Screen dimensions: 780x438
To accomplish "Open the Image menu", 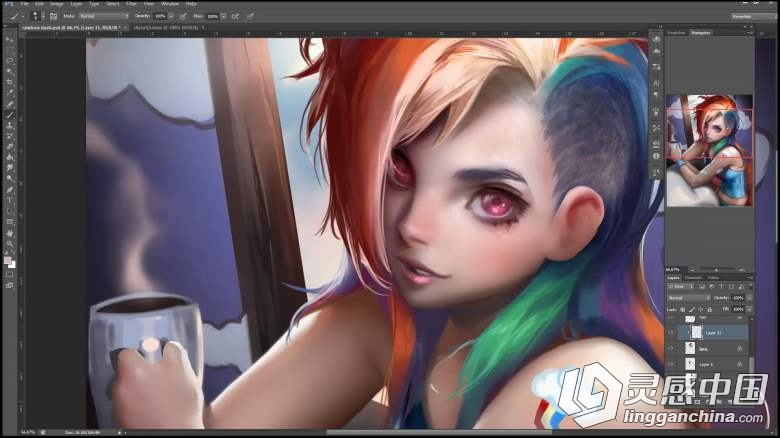I will tap(56, 4).
